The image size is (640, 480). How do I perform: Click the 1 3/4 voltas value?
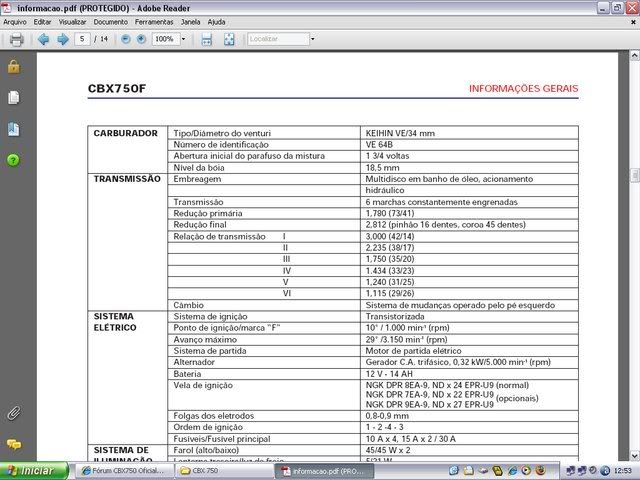[387, 156]
